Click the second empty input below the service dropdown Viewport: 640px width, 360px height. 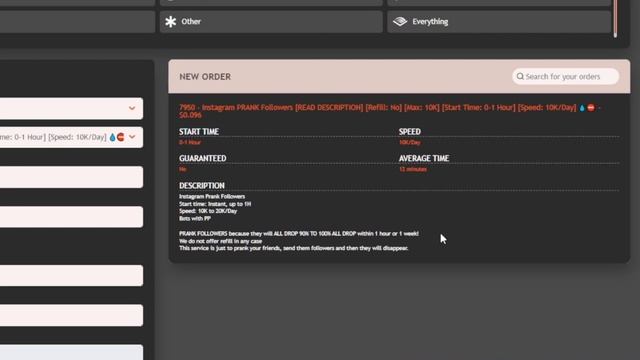[71, 217]
